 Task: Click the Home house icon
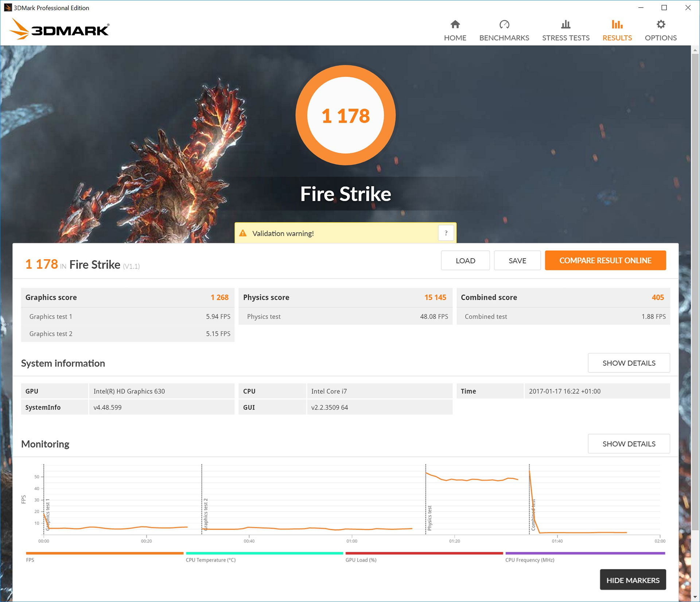(x=455, y=24)
